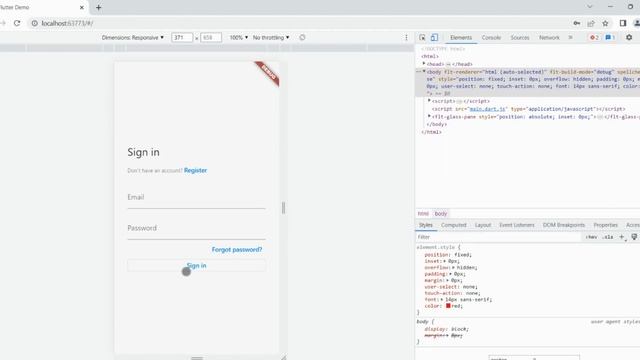The height and width of the screenshot is (360, 640).
Task: Open a new browser tab
Action: pyautogui.click(x=98, y=7)
